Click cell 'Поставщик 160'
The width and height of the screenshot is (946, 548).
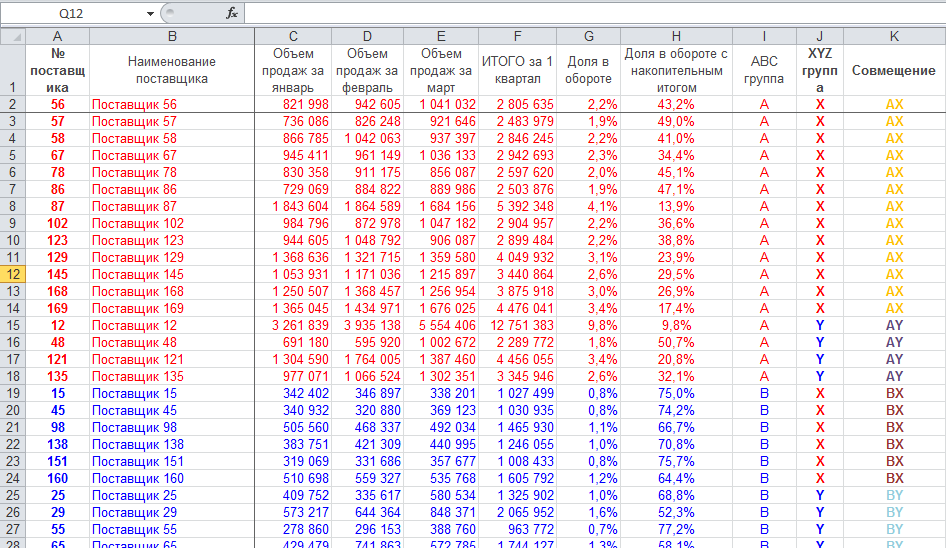pyautogui.click(x=172, y=479)
